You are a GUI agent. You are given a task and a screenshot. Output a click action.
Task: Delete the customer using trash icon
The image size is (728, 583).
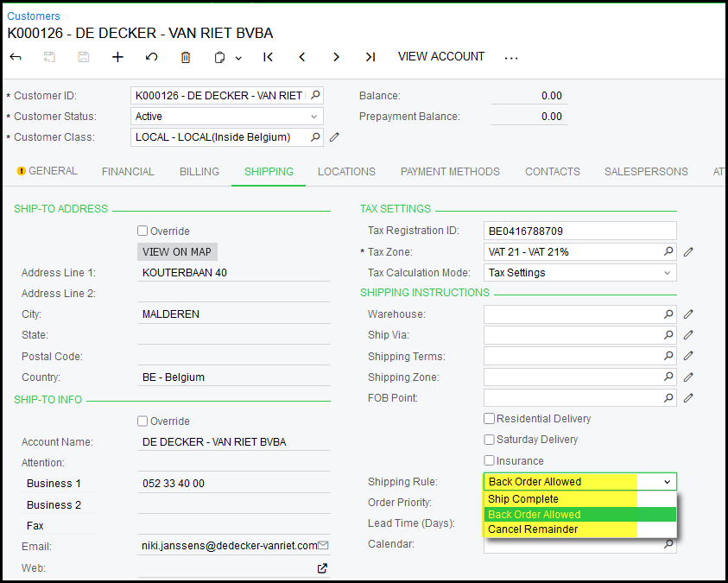click(186, 57)
